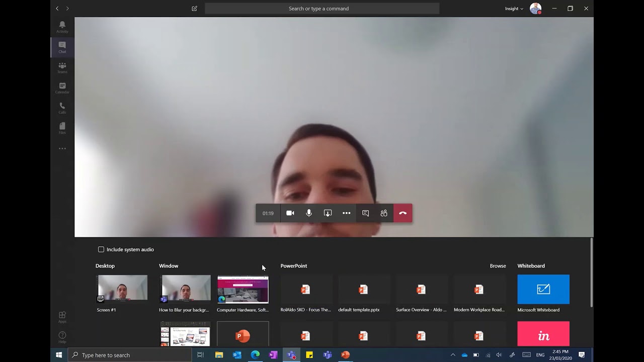This screenshot has height=362, width=644.
Task: Open the Apps store in sidebar
Action: 62,317
